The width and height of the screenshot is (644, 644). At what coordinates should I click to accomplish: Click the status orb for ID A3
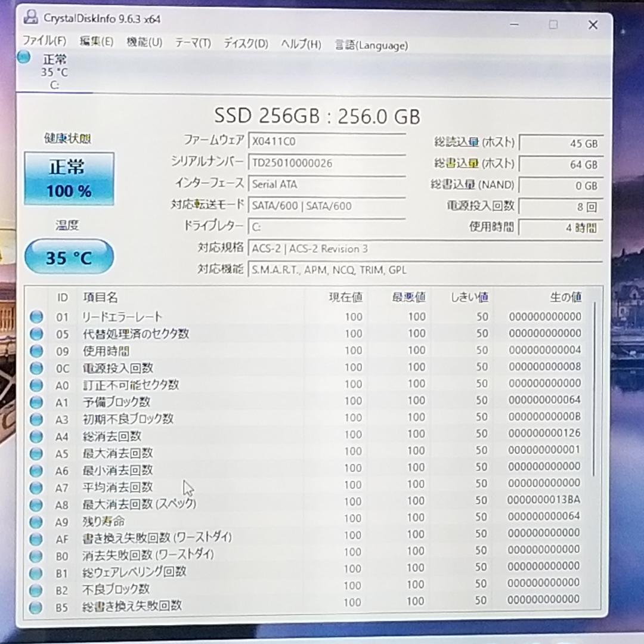[x=36, y=419]
